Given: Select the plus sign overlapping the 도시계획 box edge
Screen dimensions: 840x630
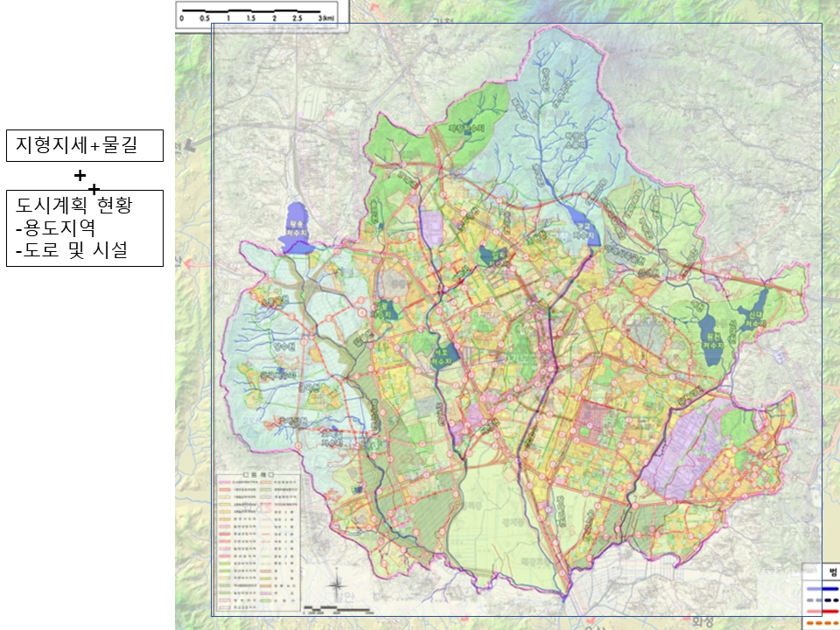Looking at the screenshot, I should click(x=94, y=189).
